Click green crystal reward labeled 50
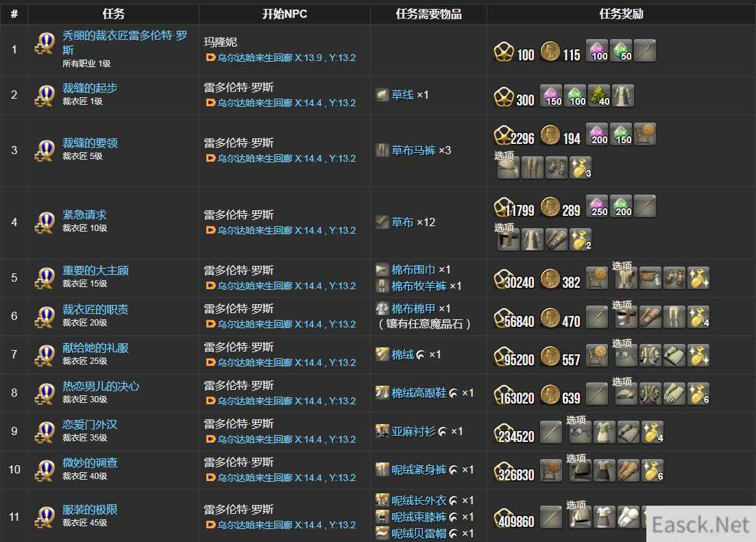 (x=622, y=51)
